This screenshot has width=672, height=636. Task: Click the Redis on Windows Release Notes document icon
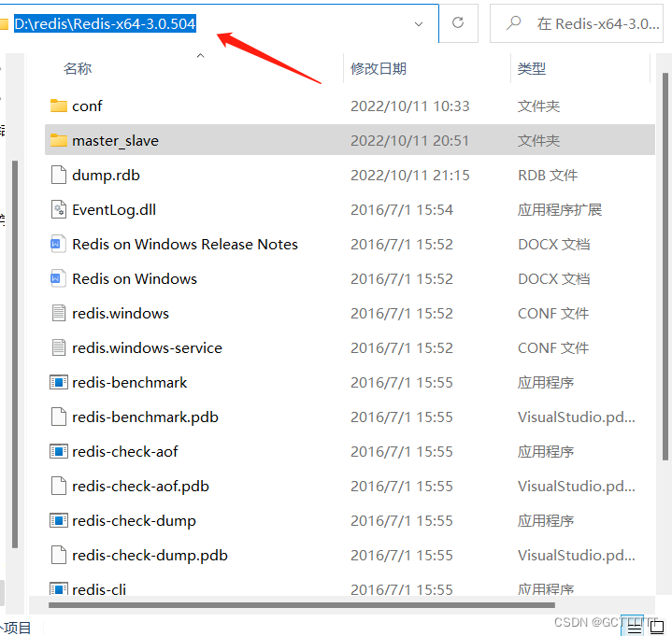(58, 244)
